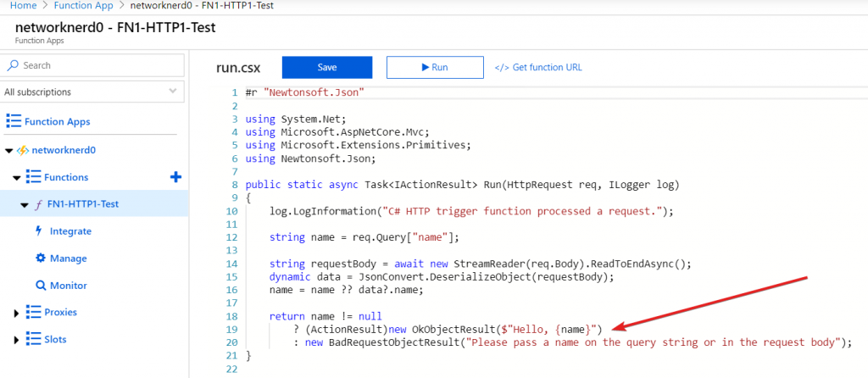The image size is (868, 378).
Task: Click the networknerd0 lightning function app icon
Action: [23, 151]
